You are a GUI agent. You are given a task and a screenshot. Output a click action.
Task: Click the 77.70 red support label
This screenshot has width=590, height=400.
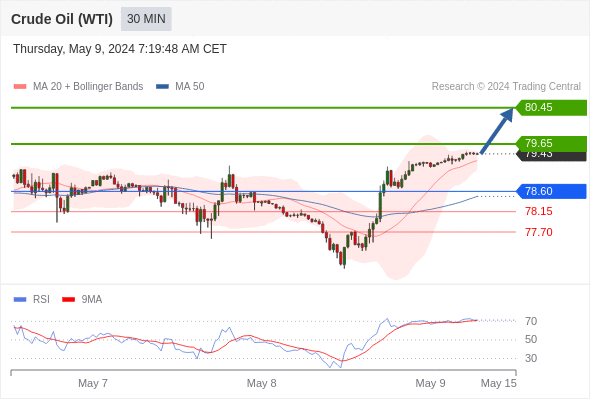point(539,232)
